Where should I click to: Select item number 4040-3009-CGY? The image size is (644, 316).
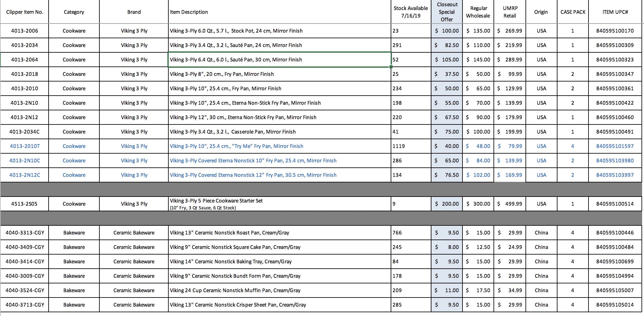25,276
